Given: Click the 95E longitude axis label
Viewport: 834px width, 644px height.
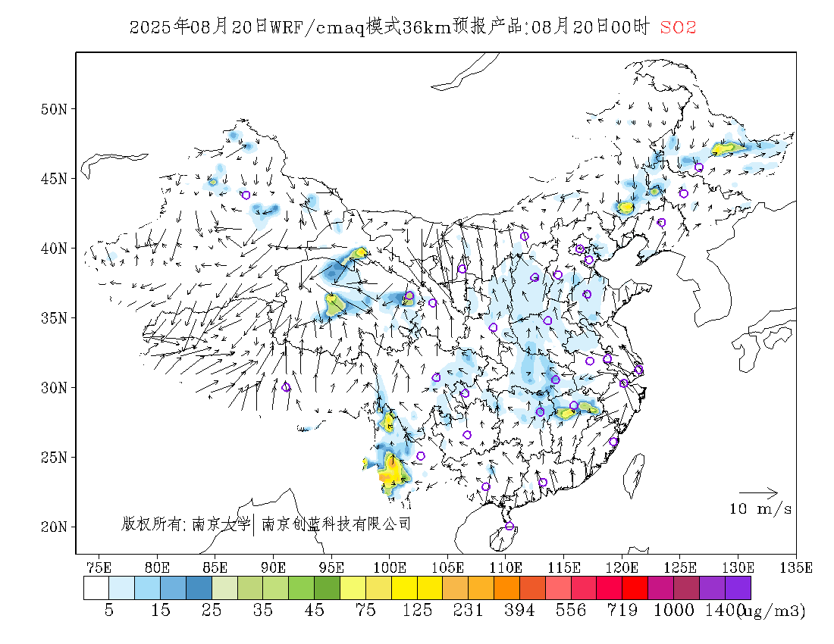Looking at the screenshot, I should pyautogui.click(x=331, y=567).
